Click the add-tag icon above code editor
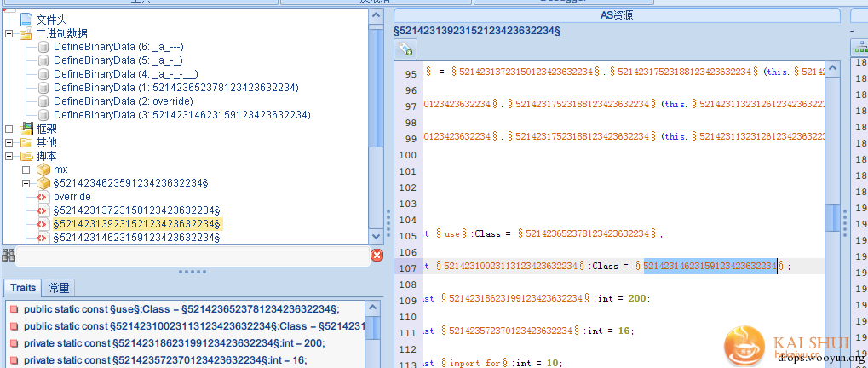The height and width of the screenshot is (368, 868). click(405, 49)
